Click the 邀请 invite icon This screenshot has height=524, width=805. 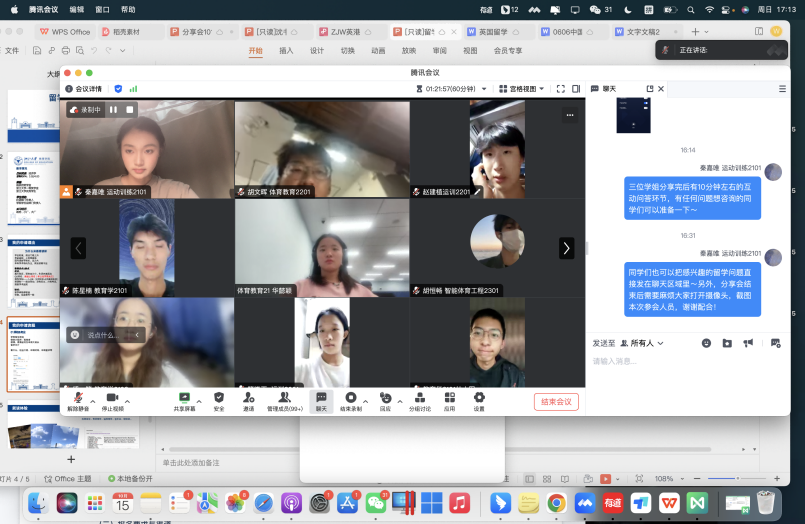pyautogui.click(x=248, y=398)
